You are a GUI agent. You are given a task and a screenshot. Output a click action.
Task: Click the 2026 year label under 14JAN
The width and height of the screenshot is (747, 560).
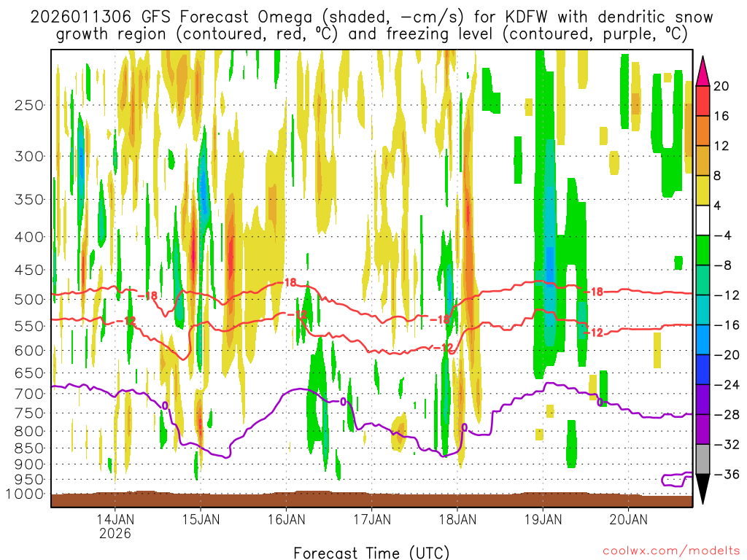115,533
